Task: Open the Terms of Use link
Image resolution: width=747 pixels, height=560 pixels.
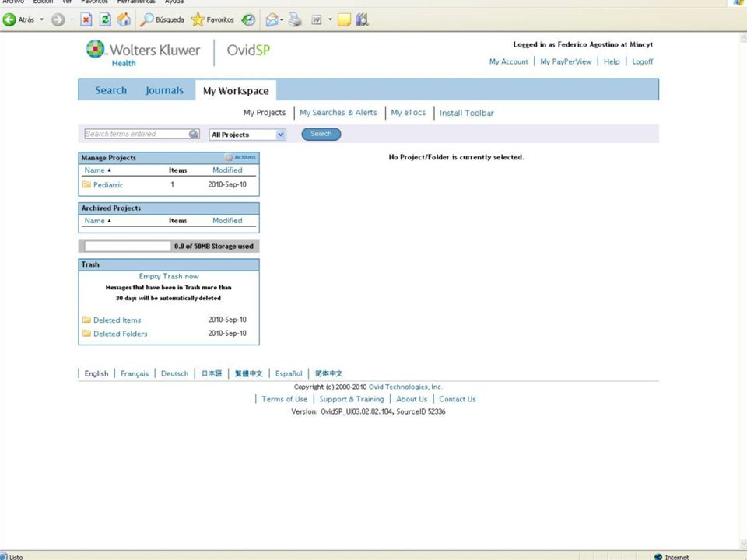Action: point(285,399)
